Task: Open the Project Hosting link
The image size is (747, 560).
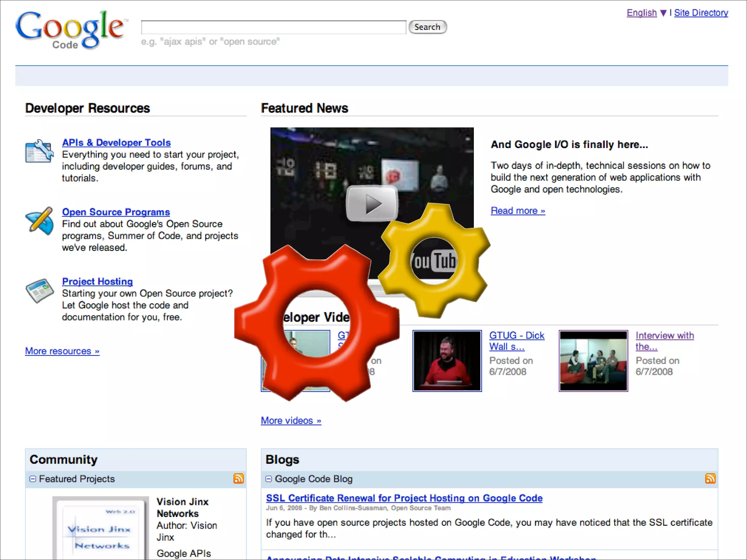Action: pyautogui.click(x=97, y=281)
